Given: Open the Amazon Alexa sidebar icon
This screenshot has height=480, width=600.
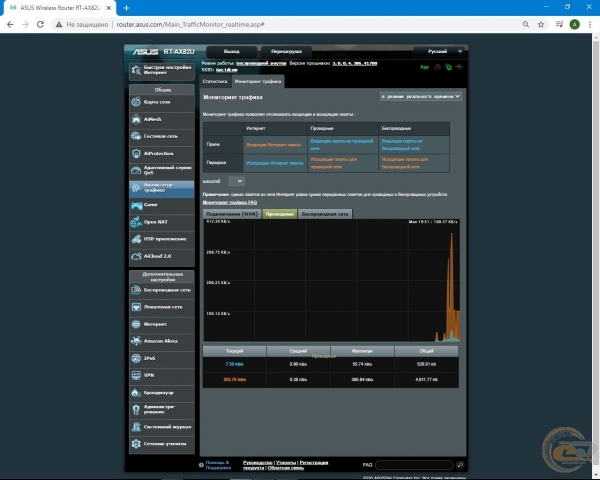Looking at the screenshot, I should [136, 341].
